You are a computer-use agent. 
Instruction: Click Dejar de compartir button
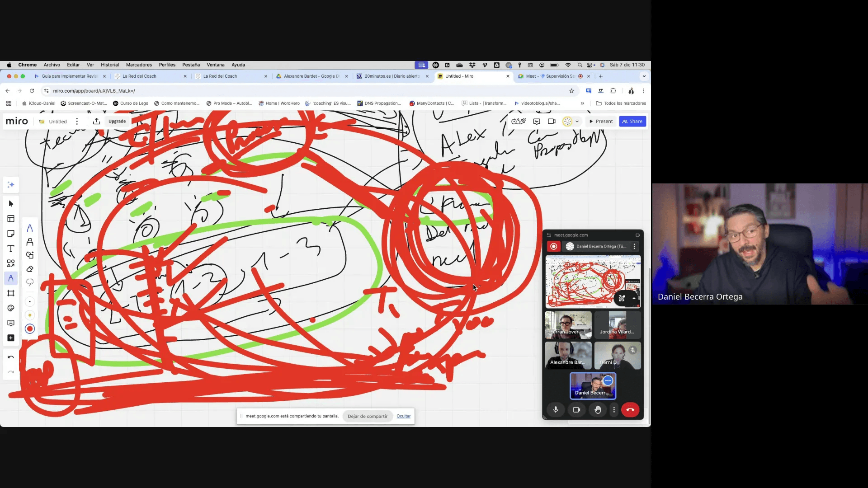tap(368, 417)
